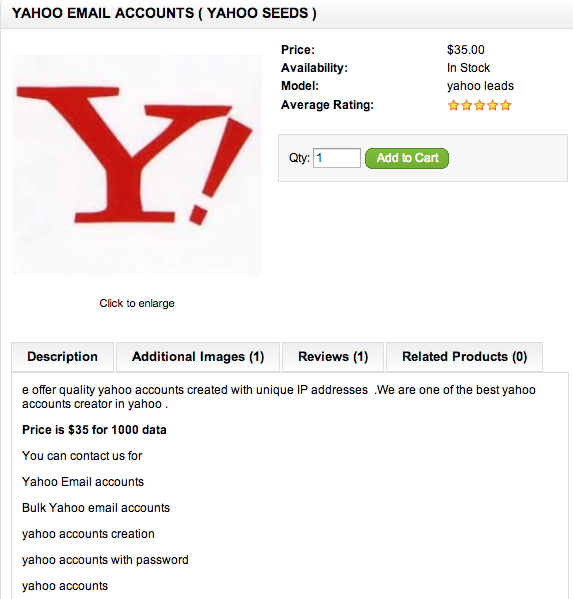Click the first rating star
Image resolution: width=573 pixels, height=599 pixels.
click(x=453, y=105)
